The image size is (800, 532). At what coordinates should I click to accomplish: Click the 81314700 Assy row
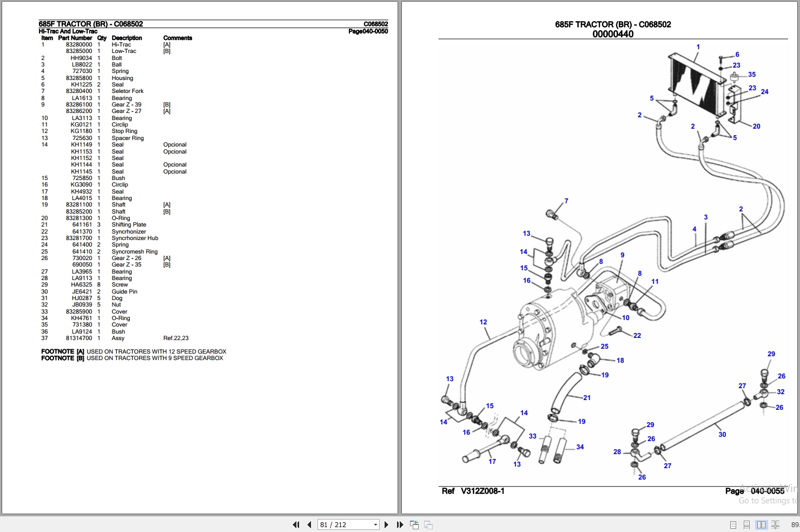pyautogui.click(x=115, y=338)
